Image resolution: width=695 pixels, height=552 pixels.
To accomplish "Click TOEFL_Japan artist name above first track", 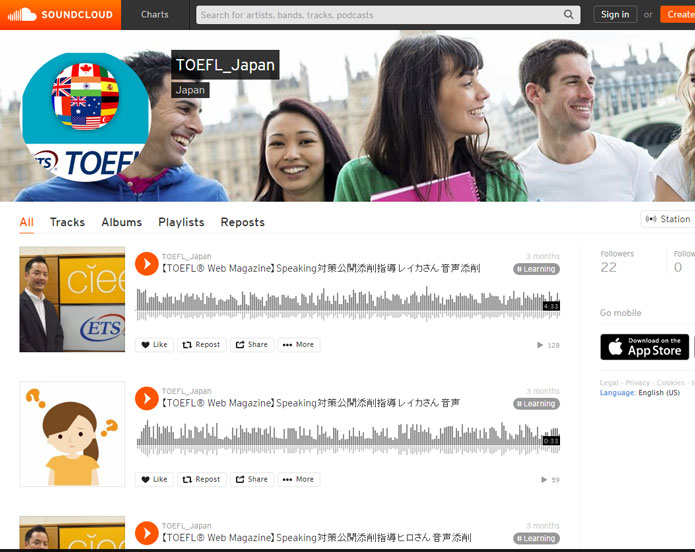I will tap(187, 256).
